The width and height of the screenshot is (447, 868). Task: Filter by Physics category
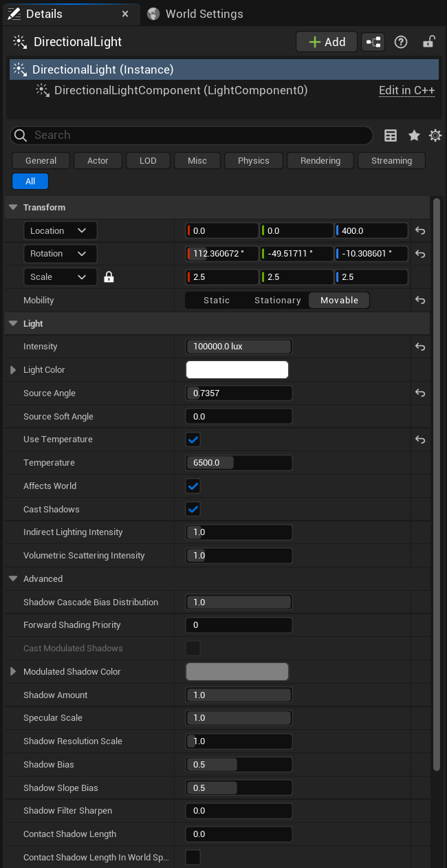click(254, 160)
